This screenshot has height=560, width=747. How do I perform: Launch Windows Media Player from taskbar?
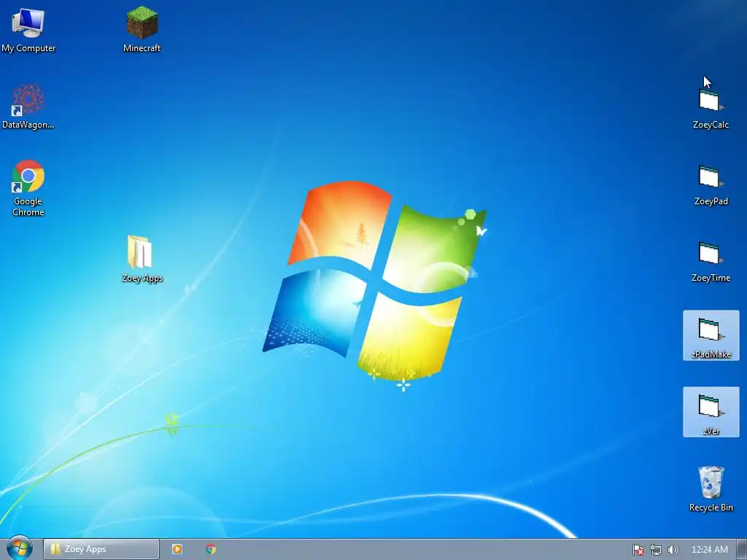tap(177, 549)
